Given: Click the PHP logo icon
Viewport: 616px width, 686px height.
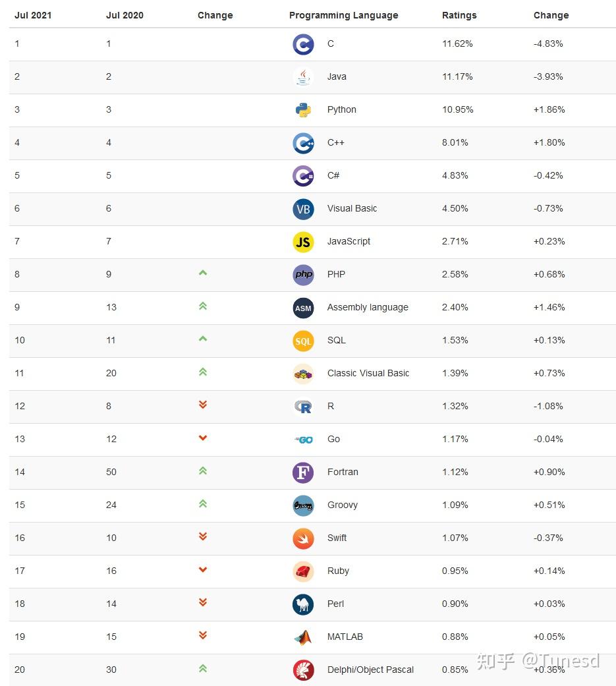Looking at the screenshot, I should click(303, 275).
